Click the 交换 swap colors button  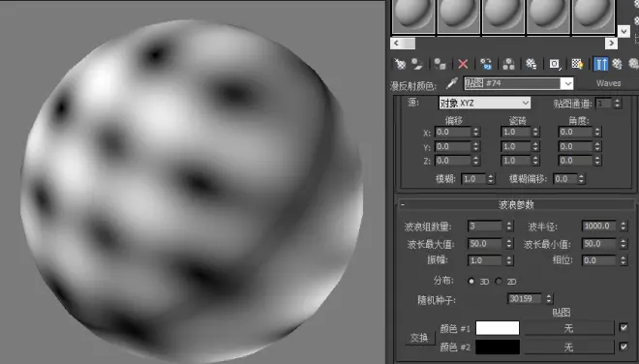[x=419, y=338]
